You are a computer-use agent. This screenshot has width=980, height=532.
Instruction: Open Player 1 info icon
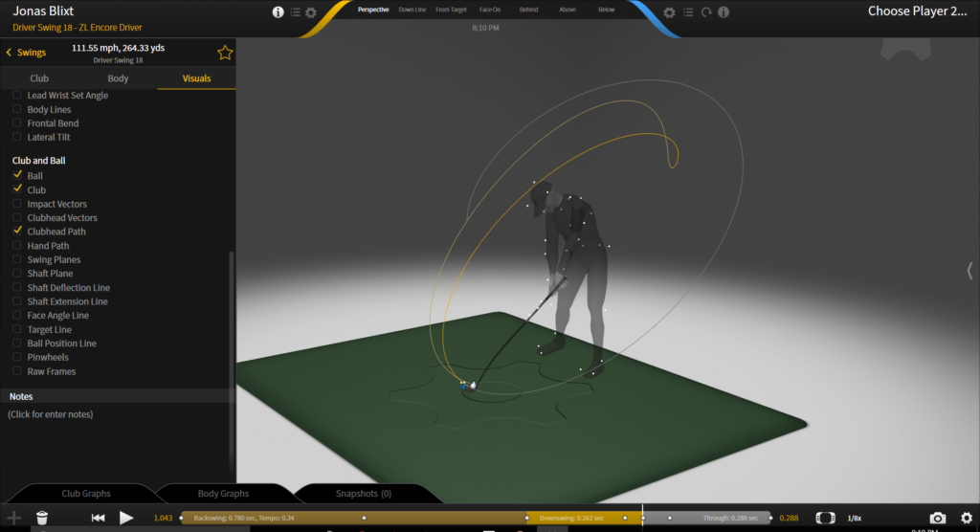click(x=278, y=11)
